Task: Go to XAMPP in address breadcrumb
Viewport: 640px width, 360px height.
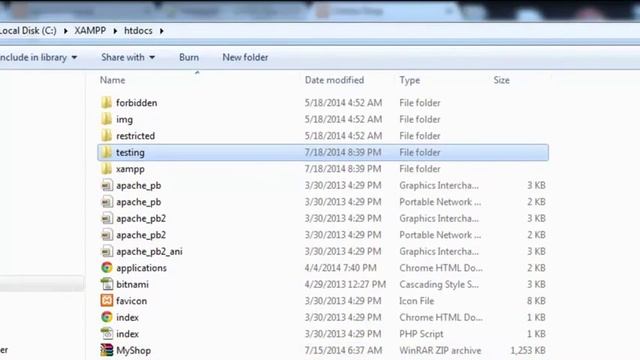Action: click(90, 31)
